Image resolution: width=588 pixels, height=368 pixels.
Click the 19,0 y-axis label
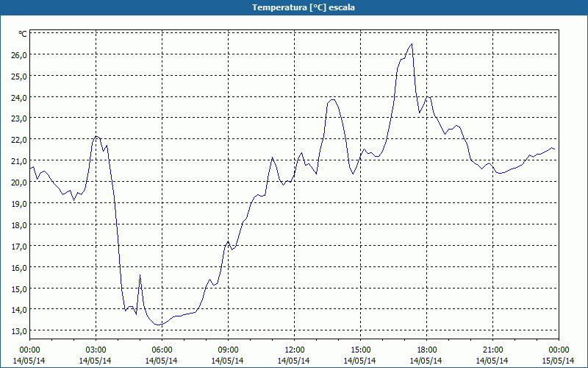point(20,204)
